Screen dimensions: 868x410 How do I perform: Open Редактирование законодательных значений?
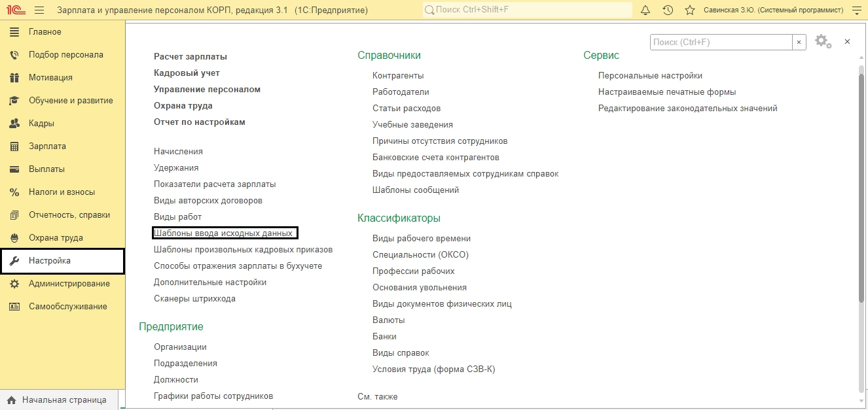point(688,109)
